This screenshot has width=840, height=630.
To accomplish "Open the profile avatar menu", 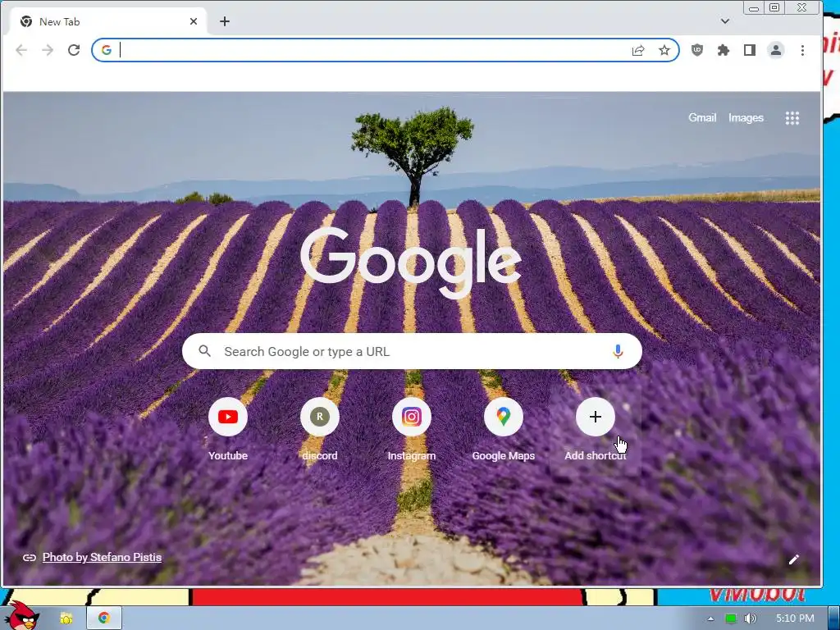I will point(776,50).
